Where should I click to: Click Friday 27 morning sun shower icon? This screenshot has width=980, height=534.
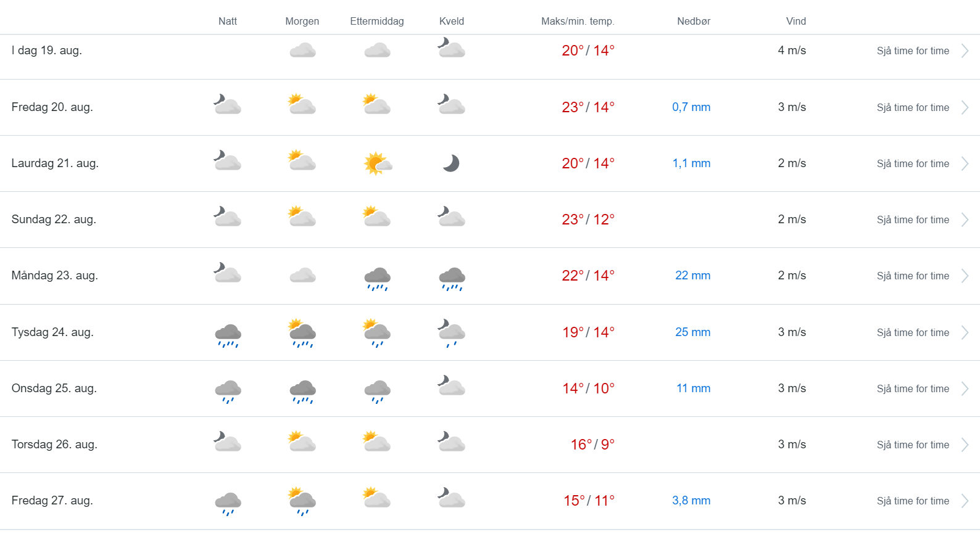pyautogui.click(x=302, y=501)
